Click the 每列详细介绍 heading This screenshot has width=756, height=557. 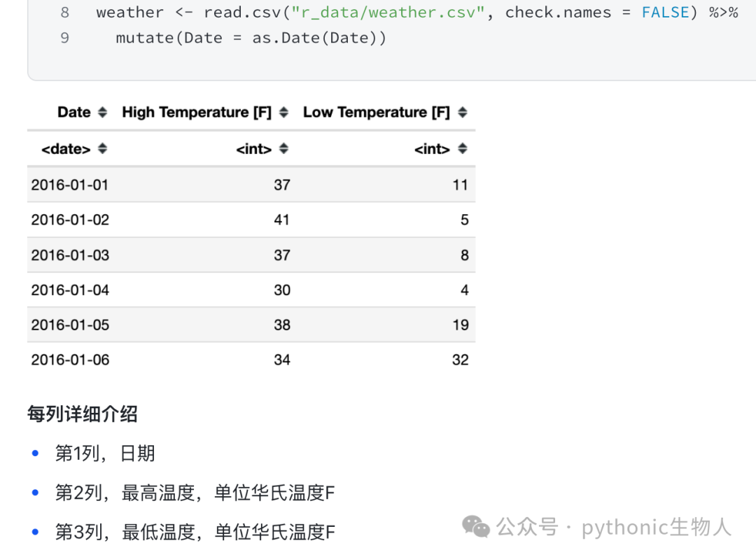point(83,414)
